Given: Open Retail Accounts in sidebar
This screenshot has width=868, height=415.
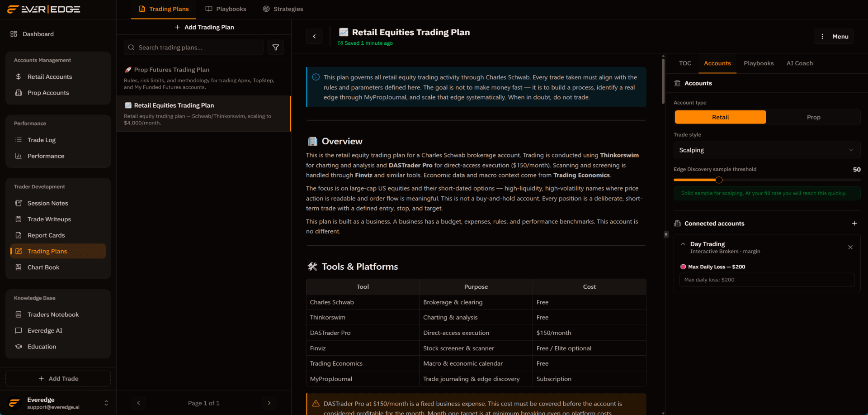Looking at the screenshot, I should (58, 77).
